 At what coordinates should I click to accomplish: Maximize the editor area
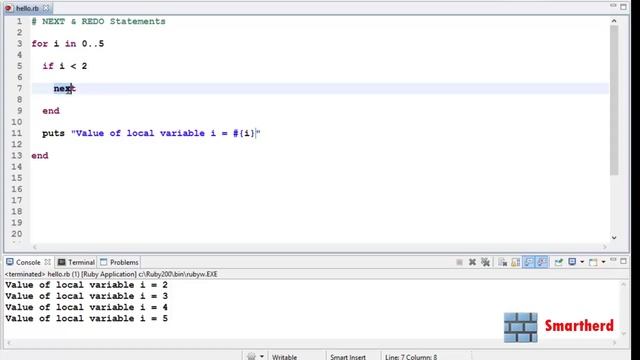click(623, 7)
